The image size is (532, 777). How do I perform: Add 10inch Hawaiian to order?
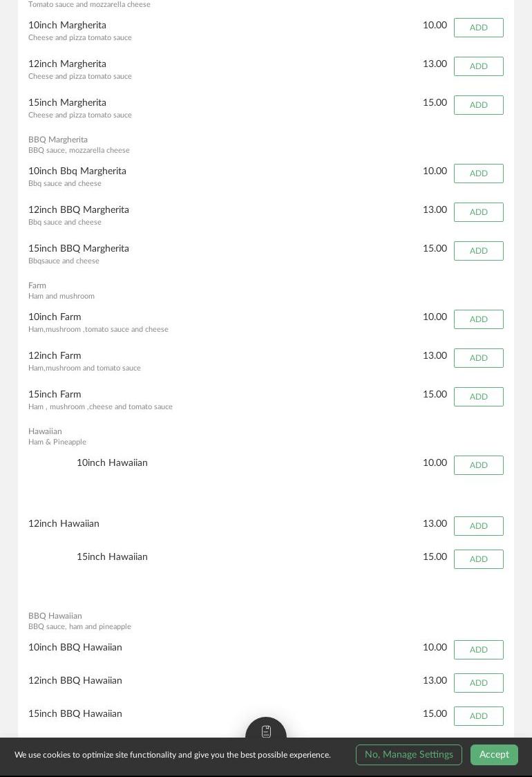(x=479, y=465)
